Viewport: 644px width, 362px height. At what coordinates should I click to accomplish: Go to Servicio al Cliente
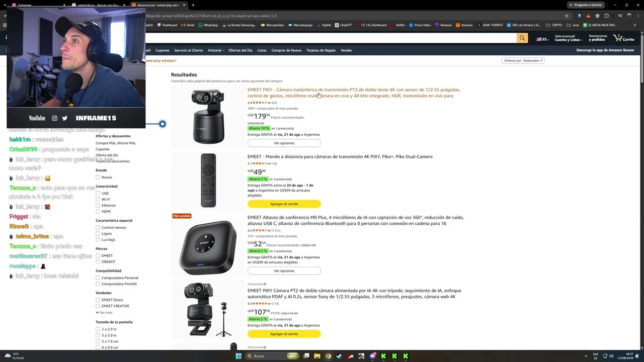click(x=189, y=50)
